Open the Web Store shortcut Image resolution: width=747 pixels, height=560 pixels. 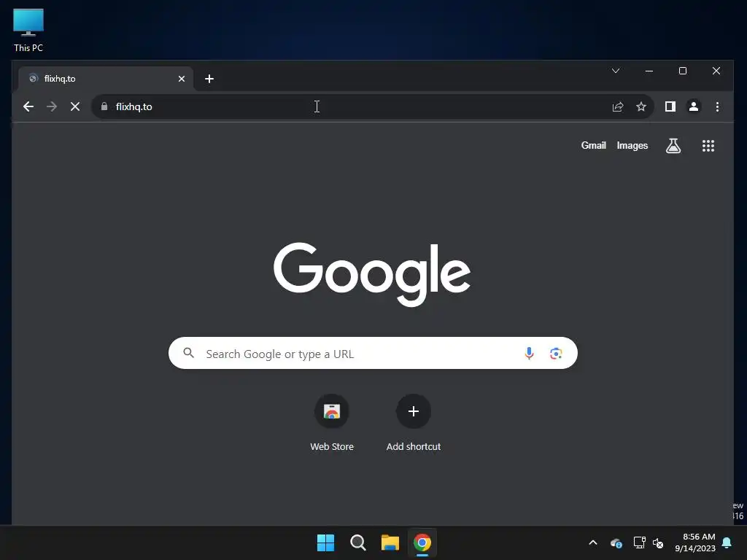pos(332,422)
